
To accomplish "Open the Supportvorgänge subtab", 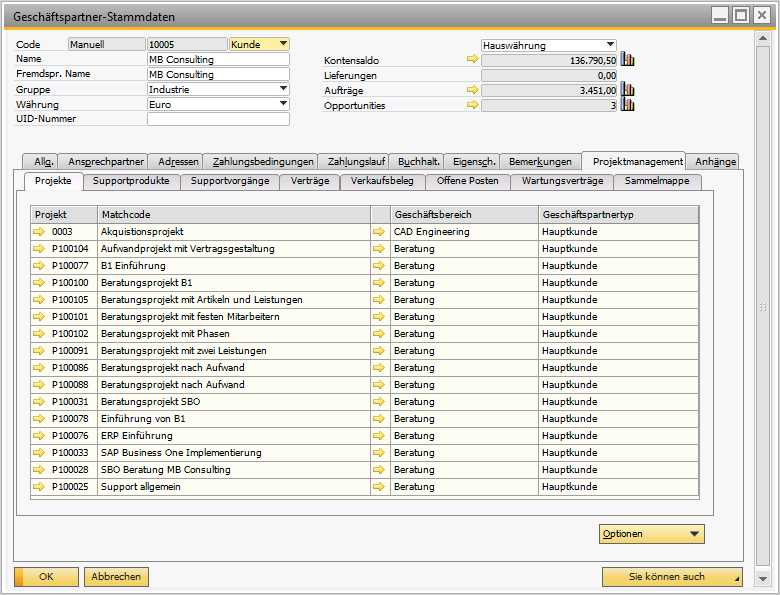I will pyautogui.click(x=229, y=182).
